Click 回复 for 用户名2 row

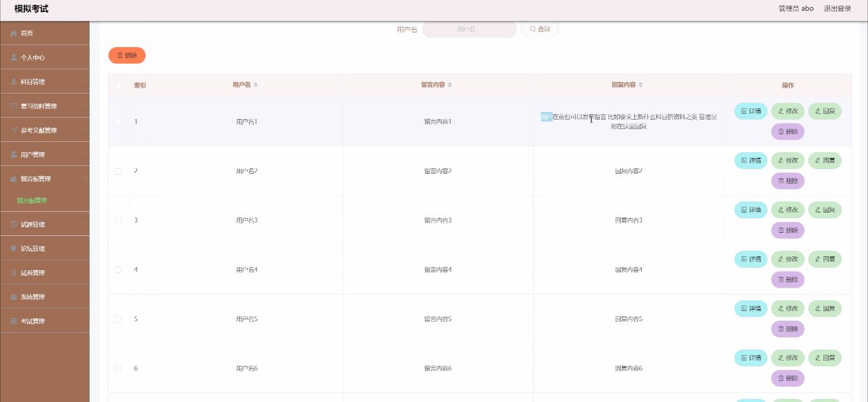click(825, 160)
